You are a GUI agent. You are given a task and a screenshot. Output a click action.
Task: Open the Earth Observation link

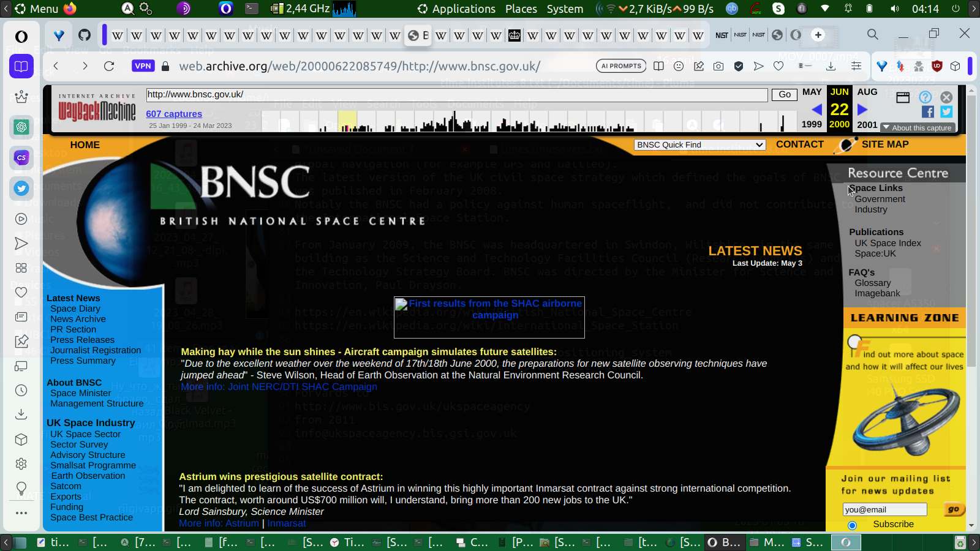[88, 476]
